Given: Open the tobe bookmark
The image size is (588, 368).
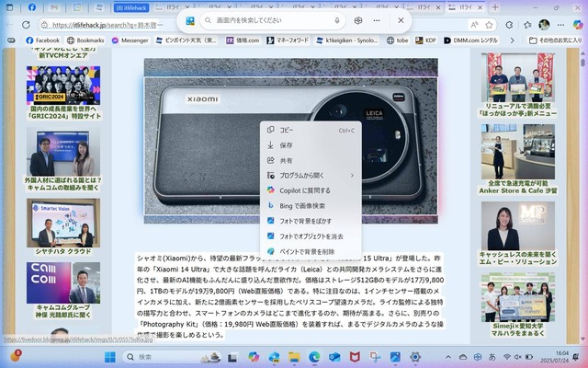Looking at the screenshot, I should [x=397, y=40].
